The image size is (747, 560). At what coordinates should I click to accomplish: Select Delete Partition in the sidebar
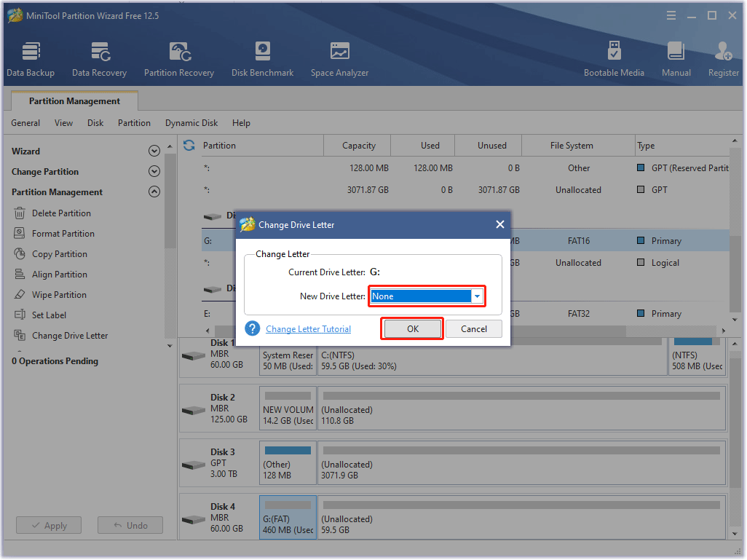(55, 213)
